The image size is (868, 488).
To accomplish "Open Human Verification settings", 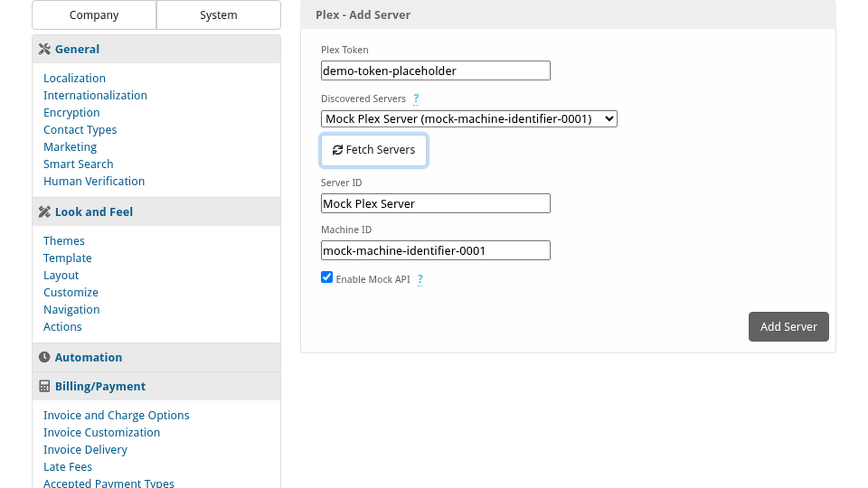I will click(94, 181).
